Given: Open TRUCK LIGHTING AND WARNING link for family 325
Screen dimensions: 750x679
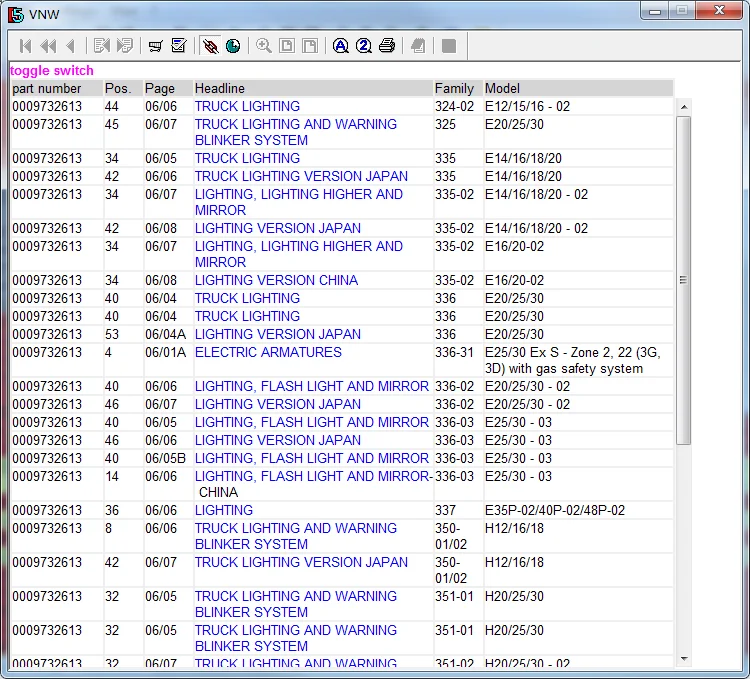Looking at the screenshot, I should coord(296,132).
